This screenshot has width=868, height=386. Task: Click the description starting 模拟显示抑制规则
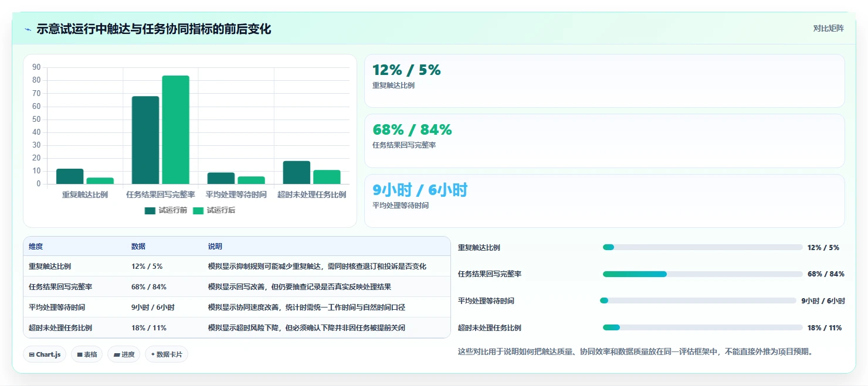point(317,267)
